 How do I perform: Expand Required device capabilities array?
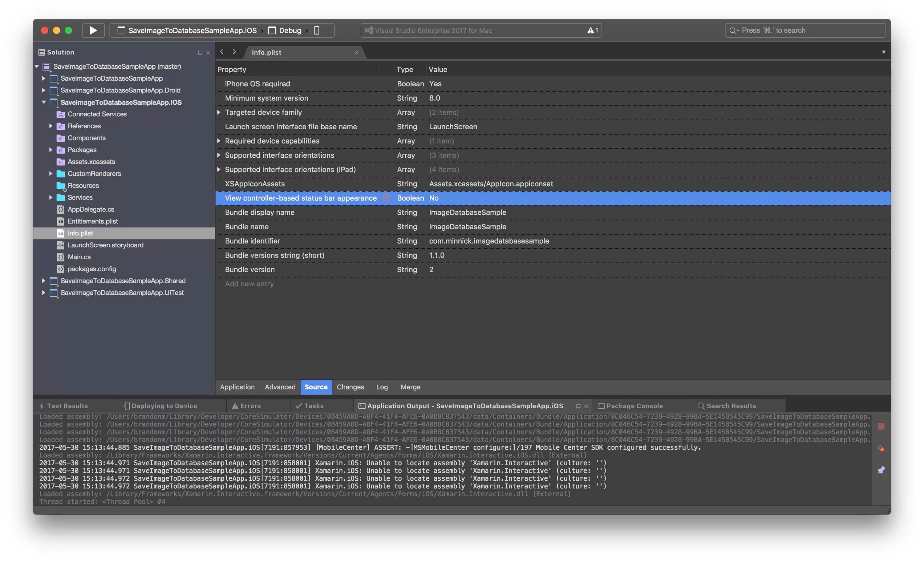tap(219, 141)
